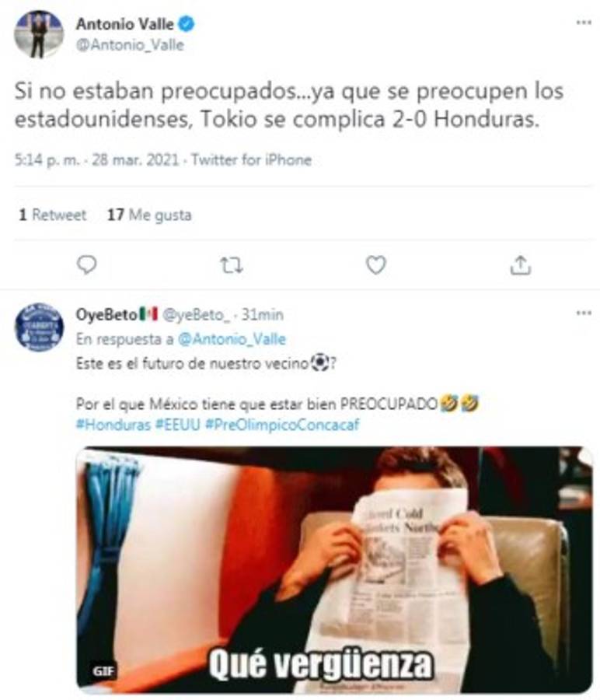Click the #EEUU hashtag
The image size is (600, 700).
177,424
